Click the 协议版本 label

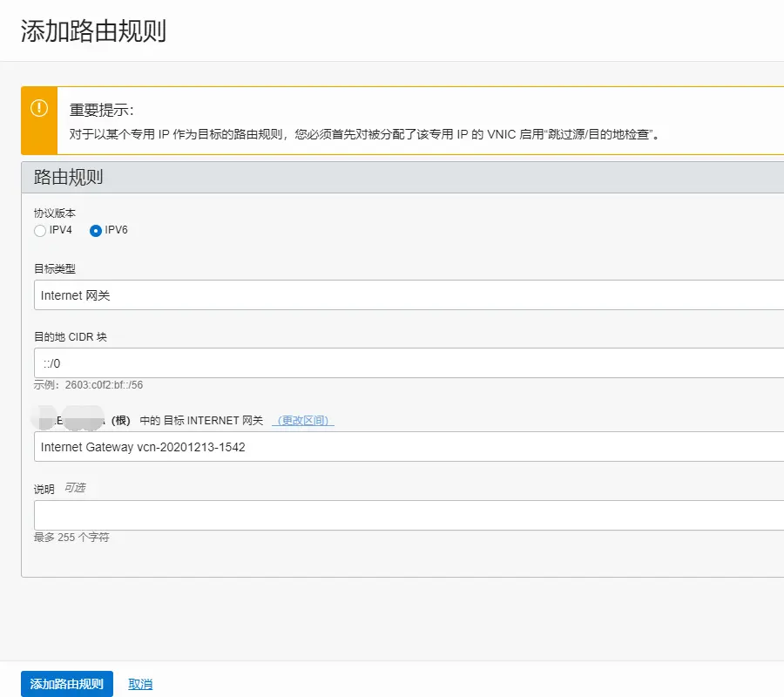click(55, 213)
